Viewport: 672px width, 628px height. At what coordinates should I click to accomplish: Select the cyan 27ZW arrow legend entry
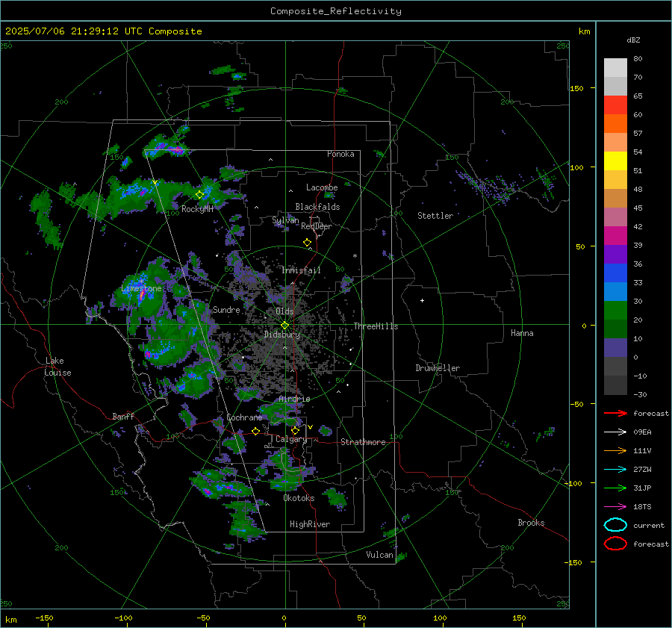coord(615,470)
